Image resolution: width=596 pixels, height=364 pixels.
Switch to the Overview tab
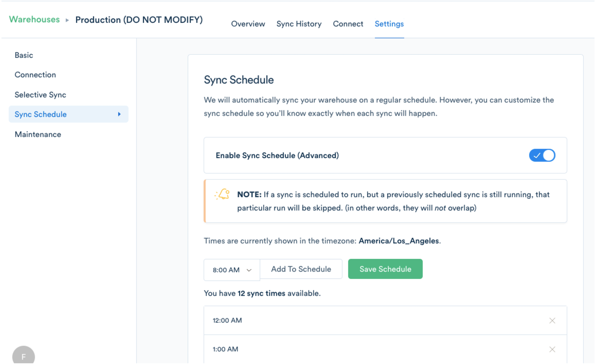pos(248,24)
